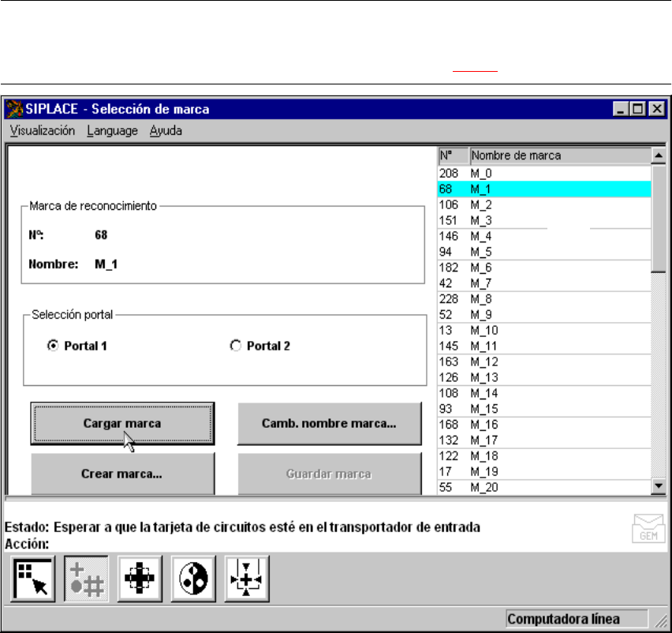This screenshot has width=672, height=633.
Task: Select list row 106 M_2
Action: (x=544, y=205)
